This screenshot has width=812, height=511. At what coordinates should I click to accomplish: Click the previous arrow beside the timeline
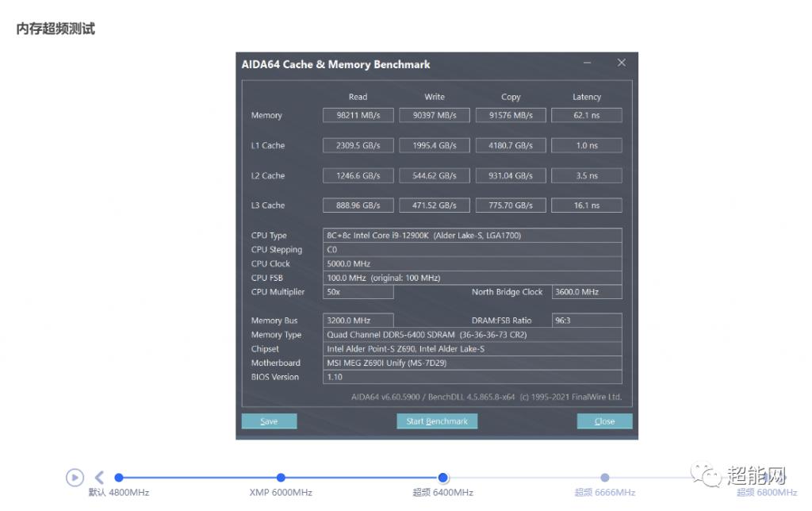(99, 478)
